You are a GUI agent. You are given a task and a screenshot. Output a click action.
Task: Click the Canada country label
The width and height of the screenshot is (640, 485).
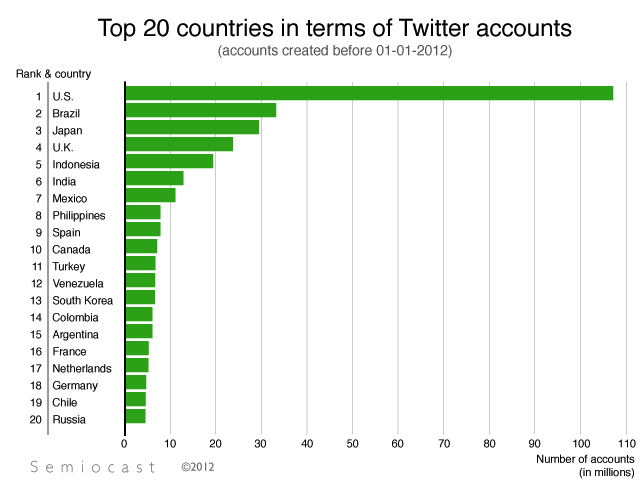point(70,249)
